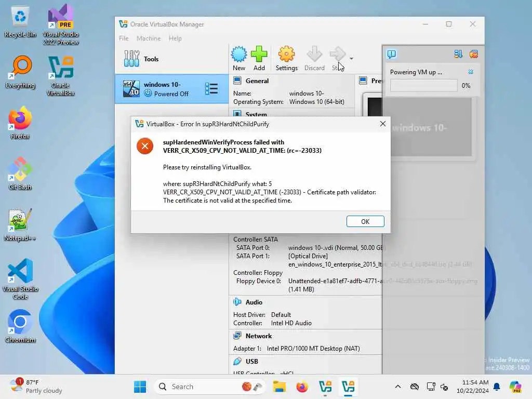This screenshot has height=399, width=532.
Task: Open the Machine menu
Action: coord(149,38)
